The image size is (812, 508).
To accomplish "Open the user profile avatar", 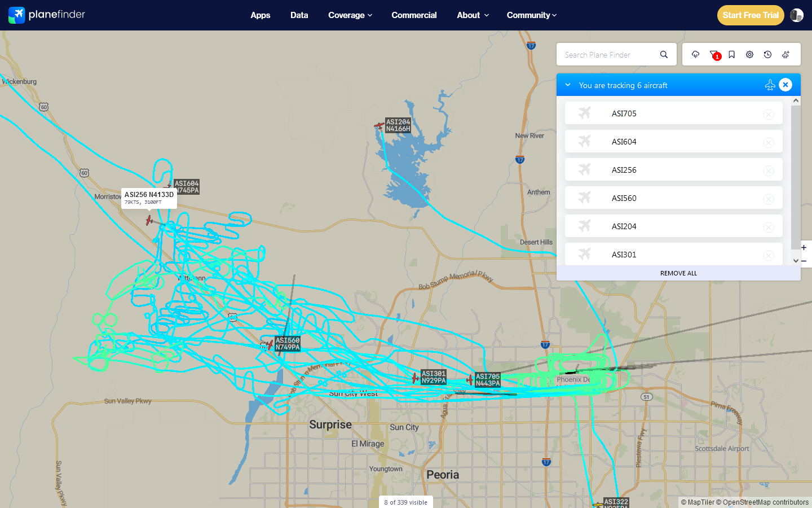I will (796, 15).
